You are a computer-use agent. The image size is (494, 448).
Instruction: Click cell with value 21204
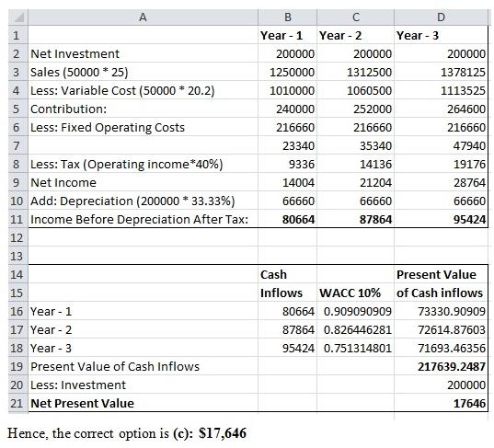[x=355, y=182]
